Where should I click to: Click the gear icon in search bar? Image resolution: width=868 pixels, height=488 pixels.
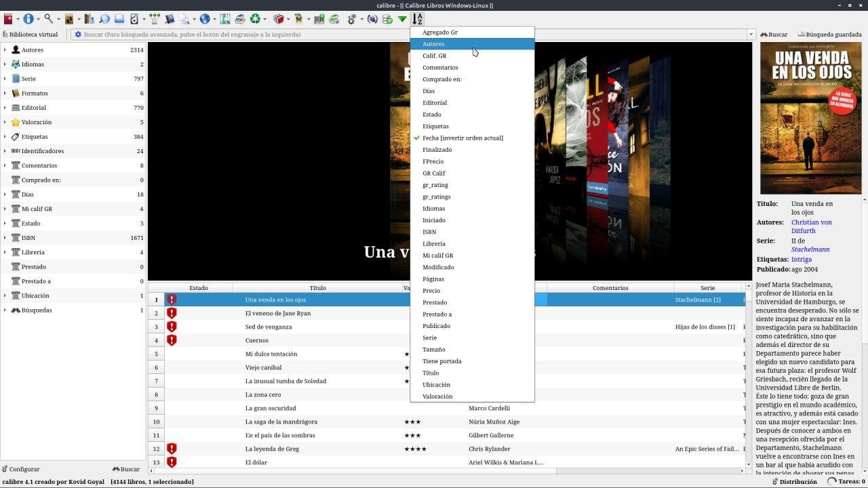point(78,35)
